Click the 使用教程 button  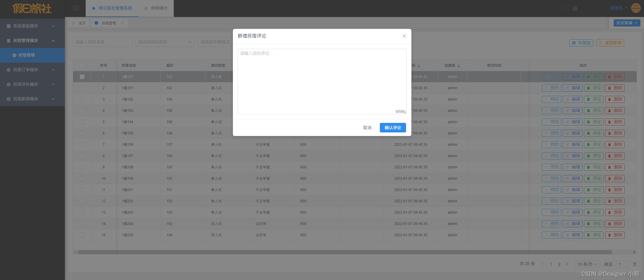(610, 43)
